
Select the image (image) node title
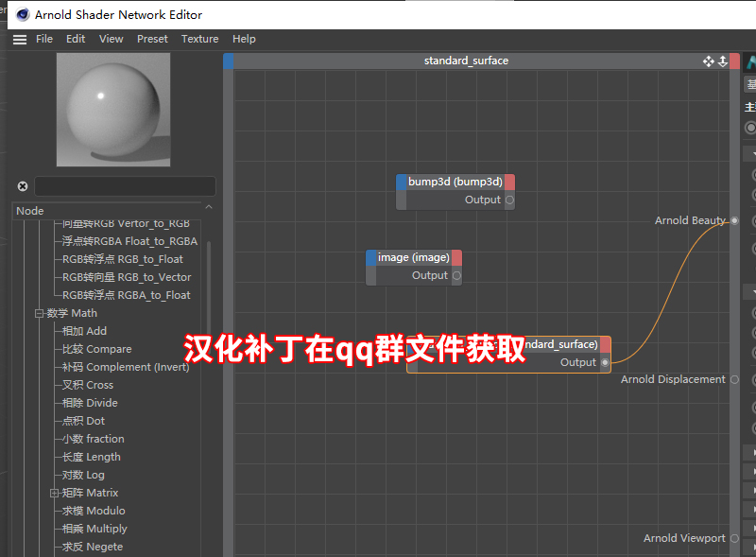(x=414, y=258)
